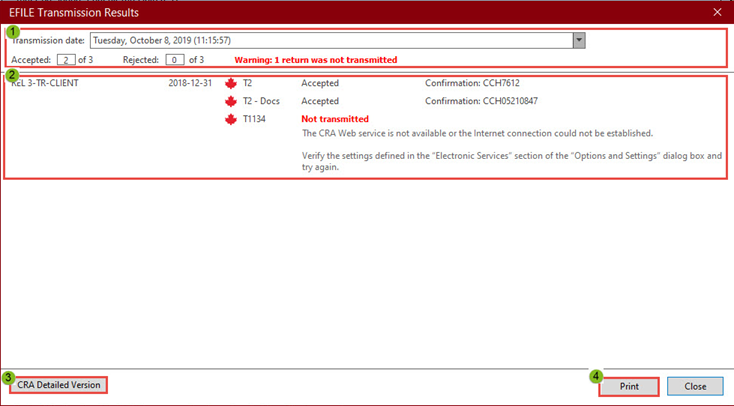Click the maple leaf icon beside T1134

[231, 119]
